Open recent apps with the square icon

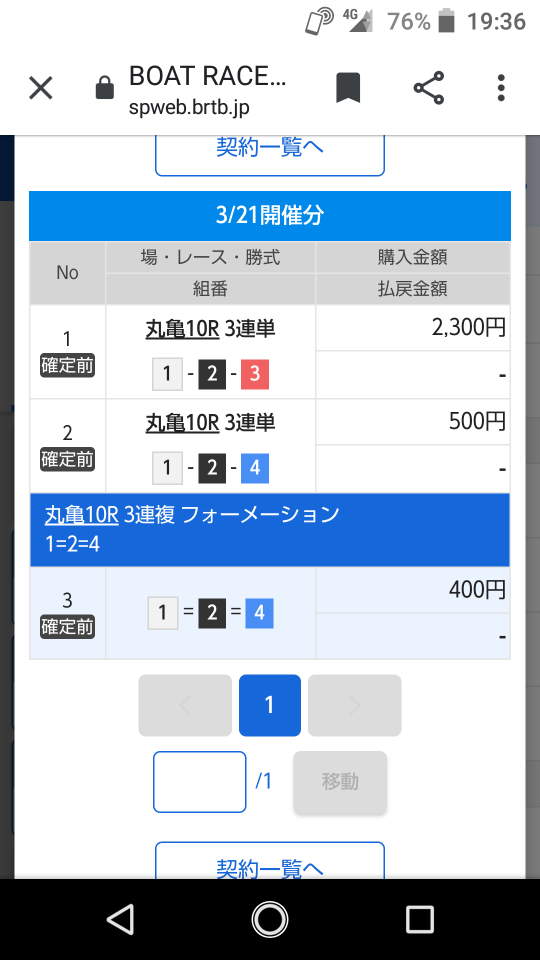420,919
